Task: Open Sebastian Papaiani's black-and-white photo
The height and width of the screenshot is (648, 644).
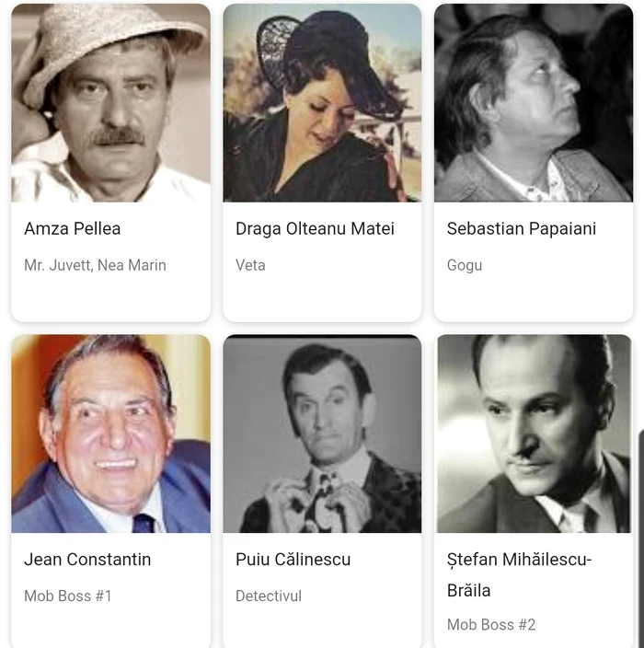Action: click(x=534, y=103)
